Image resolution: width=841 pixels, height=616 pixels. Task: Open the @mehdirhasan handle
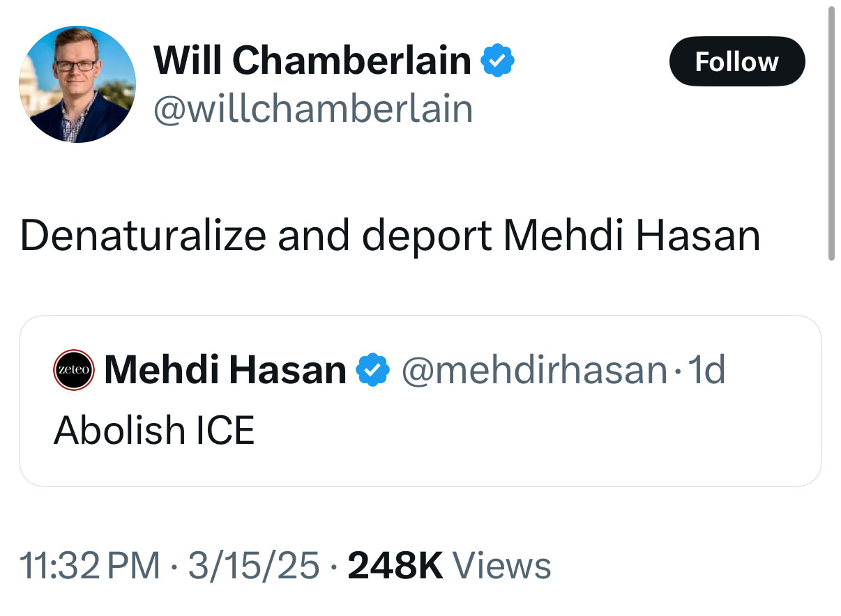pyautogui.click(x=533, y=370)
